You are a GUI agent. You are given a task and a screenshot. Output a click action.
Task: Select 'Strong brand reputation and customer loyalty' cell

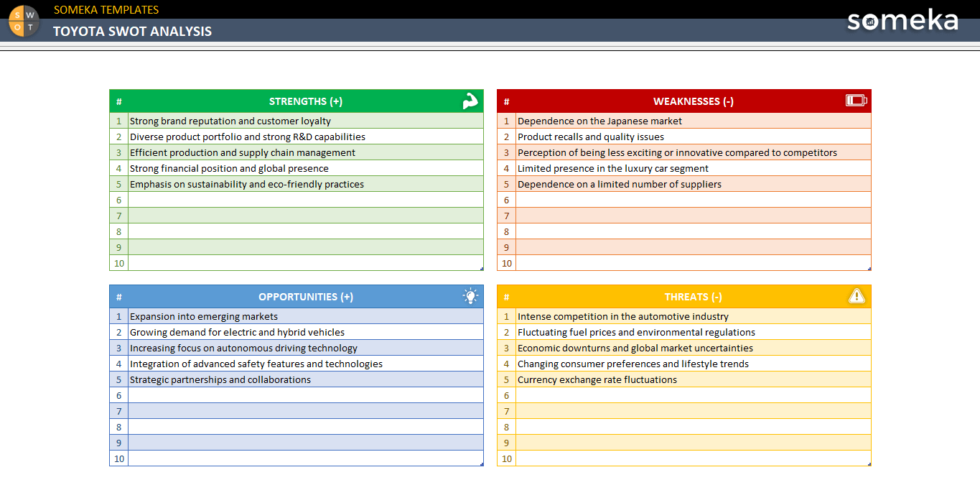pyautogui.click(x=306, y=121)
